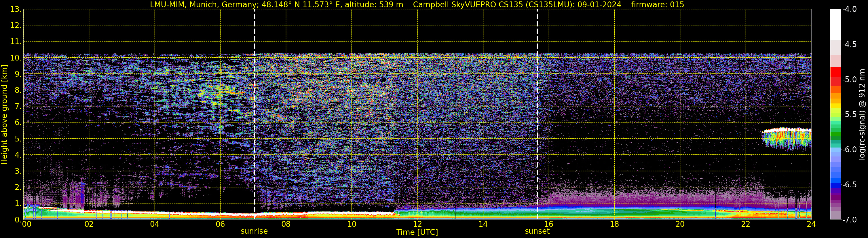
Task: Click the white segment atop the colorbar
Action: tap(835, 24)
